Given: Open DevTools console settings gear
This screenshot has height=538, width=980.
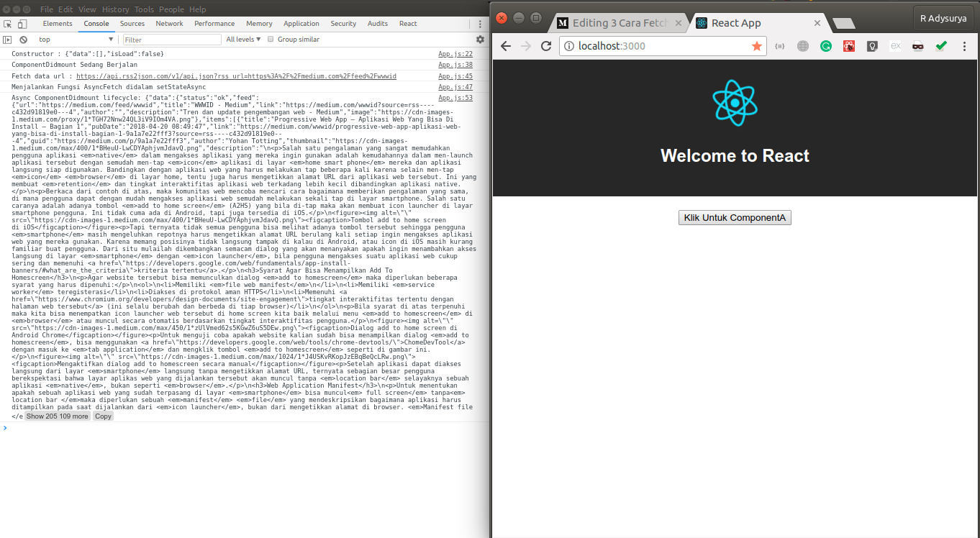Looking at the screenshot, I should [481, 39].
